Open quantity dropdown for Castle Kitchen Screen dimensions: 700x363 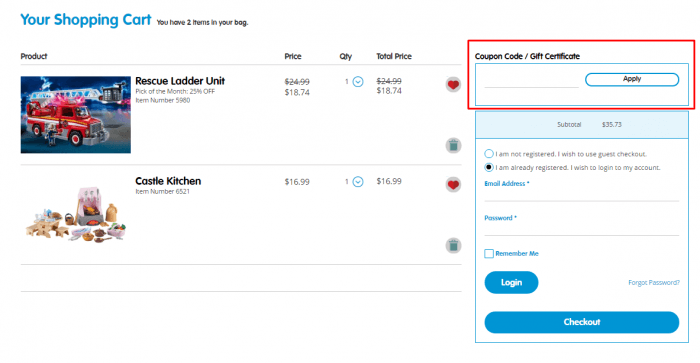tap(358, 182)
